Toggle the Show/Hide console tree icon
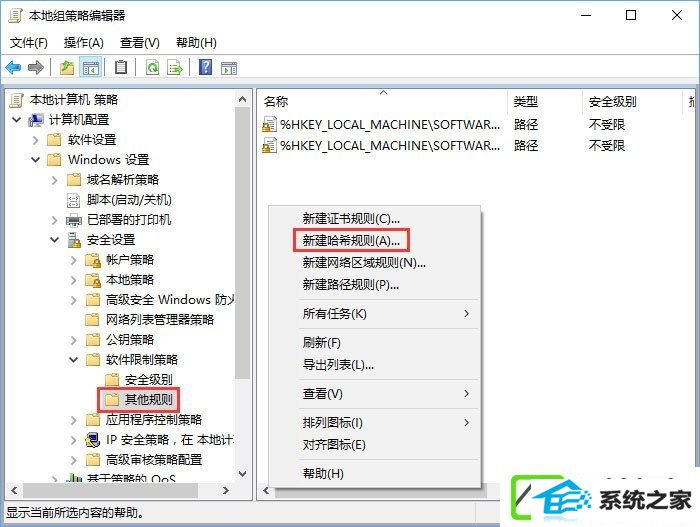Viewport: 700px width, 527px height. (91, 68)
